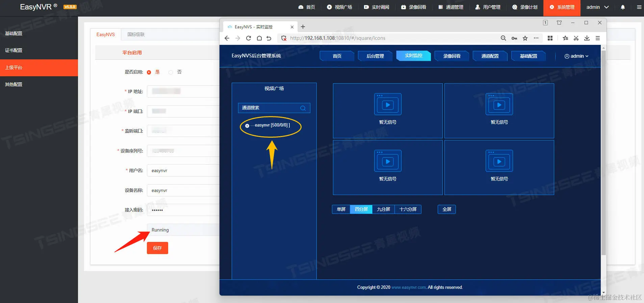Screen dimensions: 644x303
Task: Open the browser hamburger menu
Action: [x=598, y=38]
